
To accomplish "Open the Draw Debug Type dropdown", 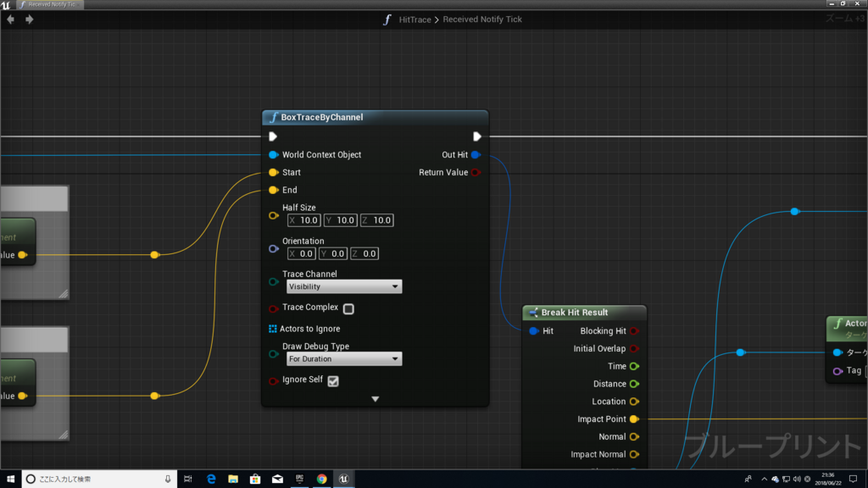I will [x=344, y=359].
